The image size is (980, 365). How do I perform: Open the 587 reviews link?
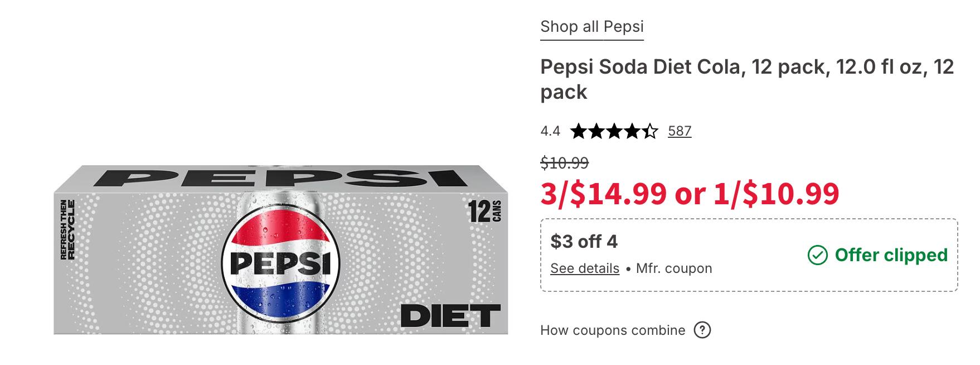tap(680, 131)
